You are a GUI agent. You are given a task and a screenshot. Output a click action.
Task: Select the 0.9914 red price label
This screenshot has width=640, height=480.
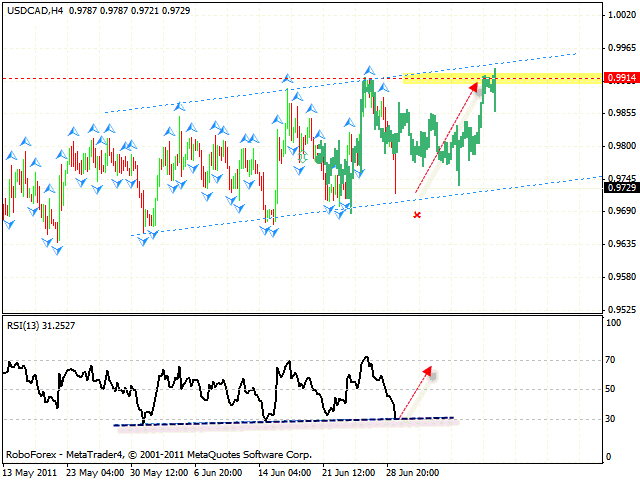pos(621,78)
